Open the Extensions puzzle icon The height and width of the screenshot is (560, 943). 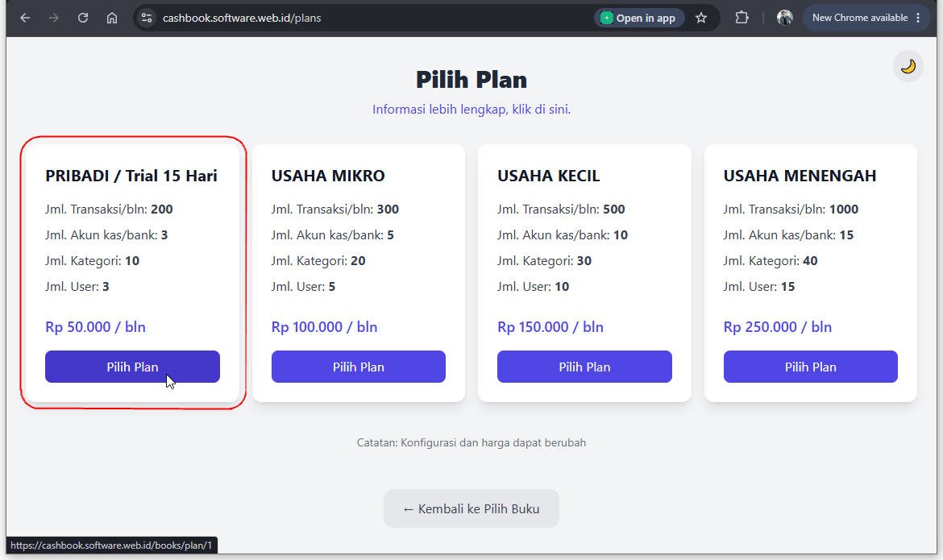[742, 18]
